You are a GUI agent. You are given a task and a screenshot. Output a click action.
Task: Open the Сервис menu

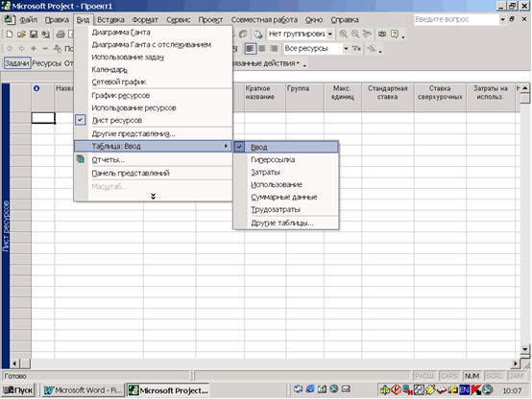point(178,19)
